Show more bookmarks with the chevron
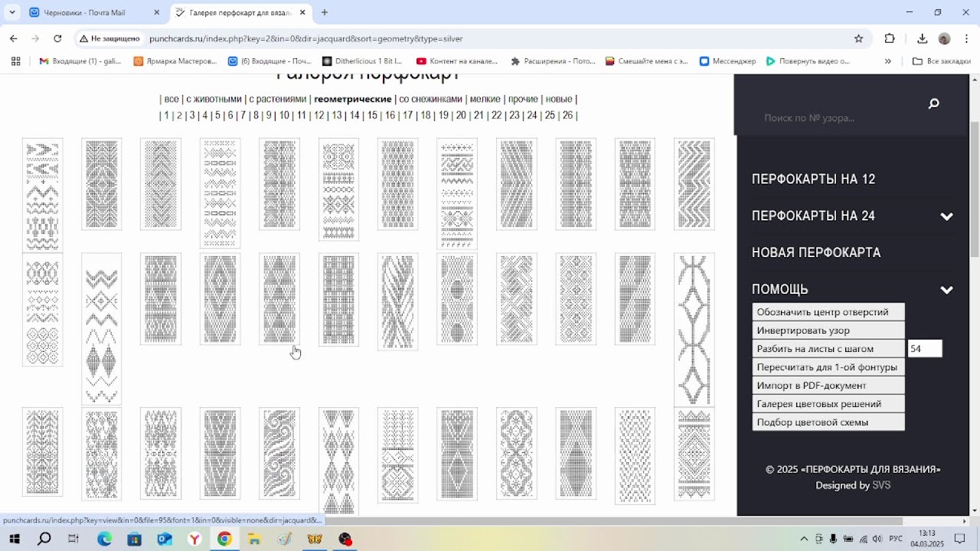Viewport: 980px width, 551px height. 888,61
